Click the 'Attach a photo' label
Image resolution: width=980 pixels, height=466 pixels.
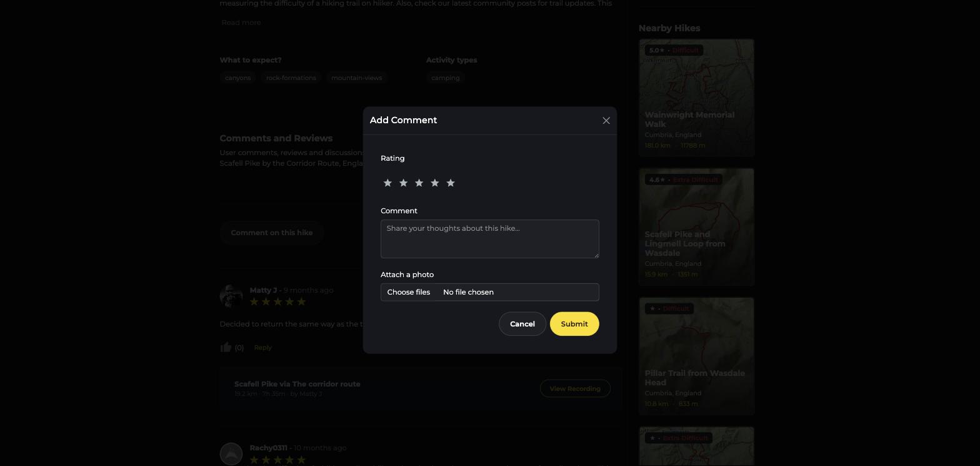407,275
